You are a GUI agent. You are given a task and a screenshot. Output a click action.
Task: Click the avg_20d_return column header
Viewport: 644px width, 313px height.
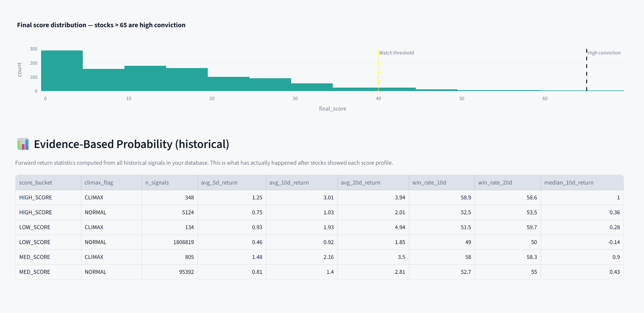(373, 183)
